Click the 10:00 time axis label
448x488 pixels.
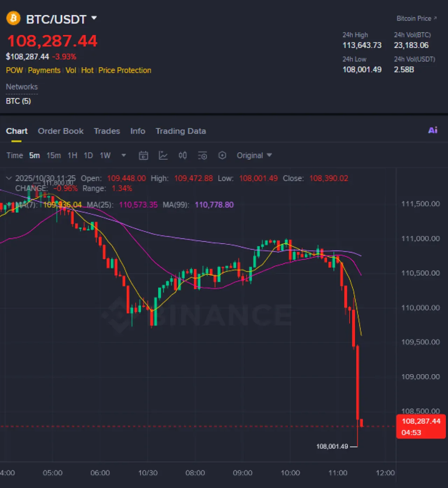pyautogui.click(x=290, y=473)
